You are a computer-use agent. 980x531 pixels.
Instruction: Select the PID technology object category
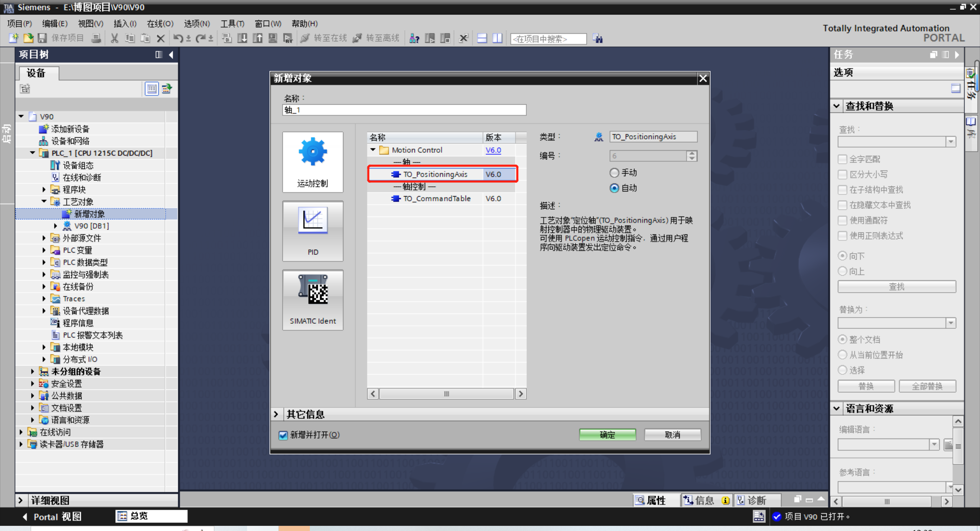coord(313,231)
